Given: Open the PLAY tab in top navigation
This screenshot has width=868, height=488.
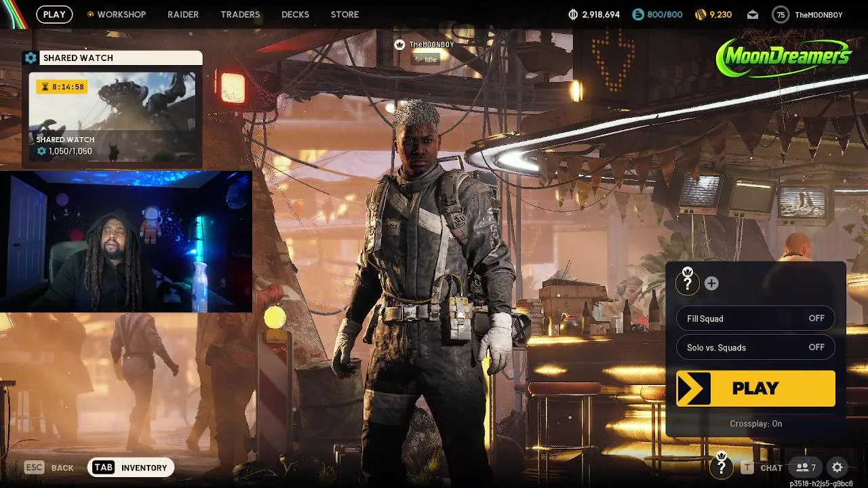Looking at the screenshot, I should tap(54, 14).
